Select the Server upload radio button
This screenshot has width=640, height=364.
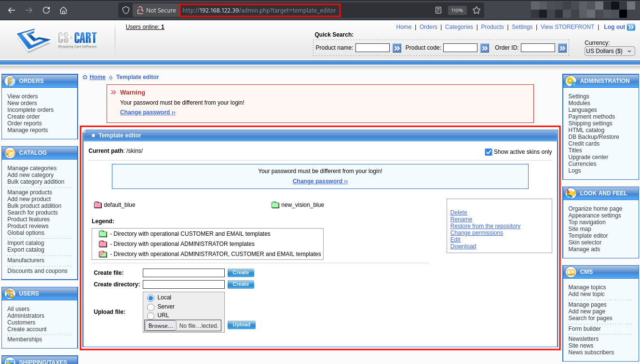[x=150, y=307]
